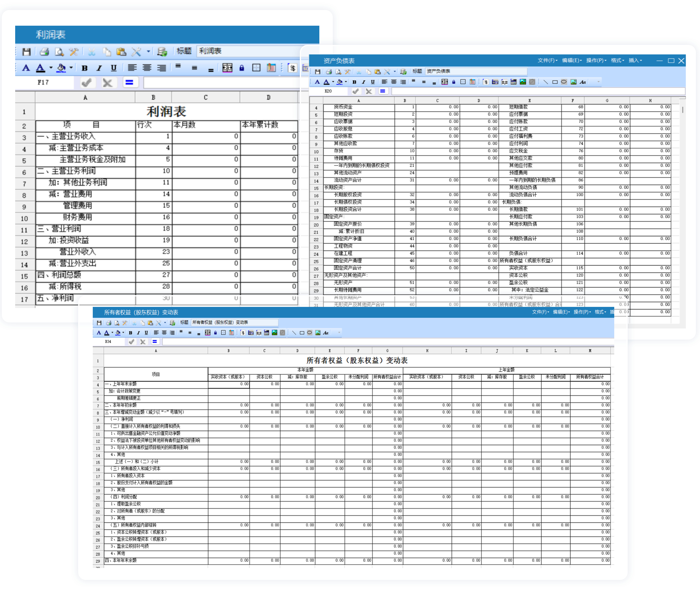Open 文件(F) menu in 所有者权益 window

(540, 312)
